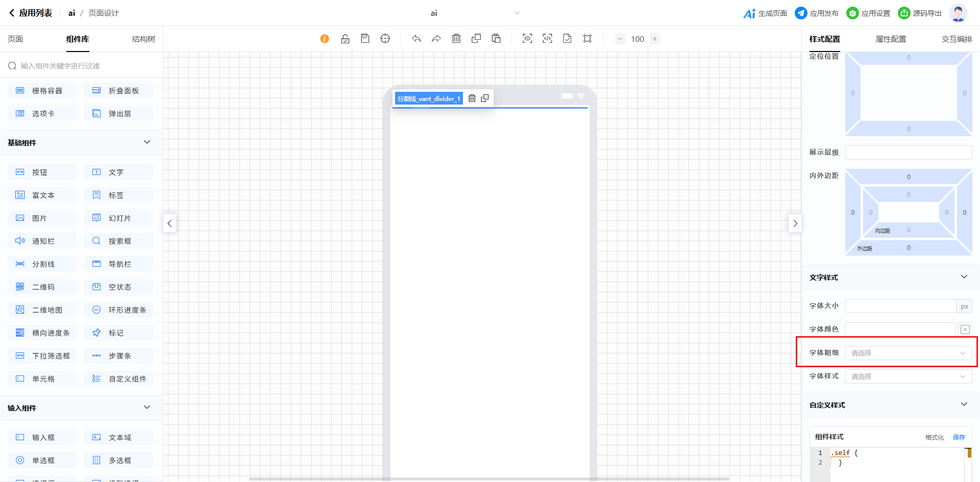The height and width of the screenshot is (482, 980).
Task: Duplicate the divider using floating copy icon
Action: coord(485,98)
